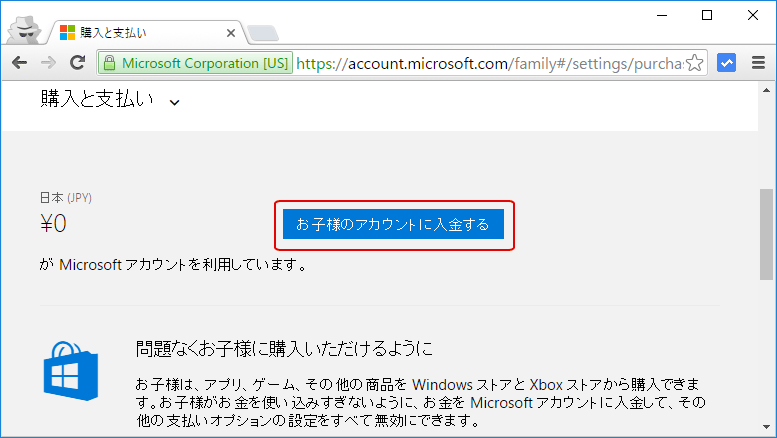Select the 購入と支払い browser tab
This screenshot has width=777, height=438.
148,33
